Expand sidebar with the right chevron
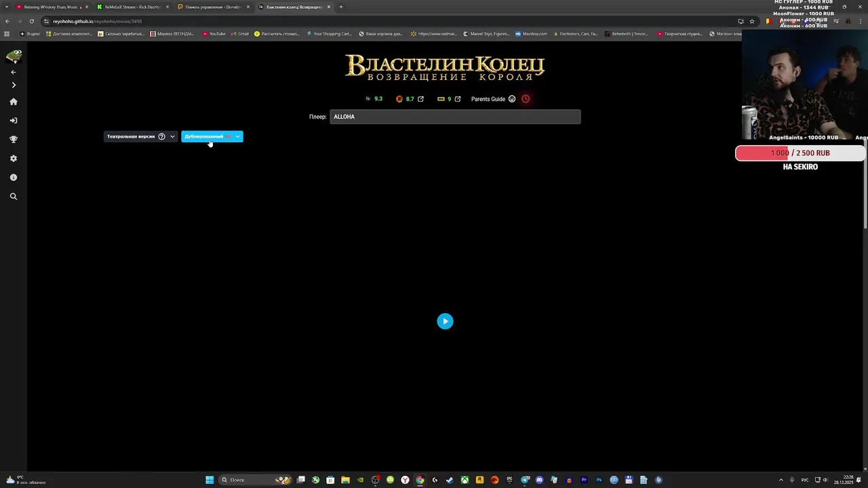The image size is (868, 488). click(x=13, y=85)
